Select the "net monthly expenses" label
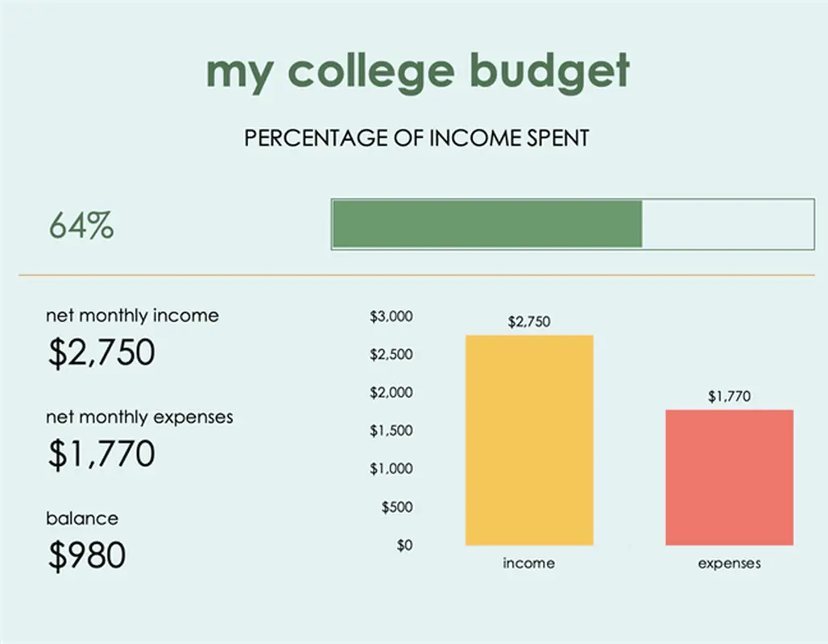Viewport: 828px width, 644px height. click(139, 417)
